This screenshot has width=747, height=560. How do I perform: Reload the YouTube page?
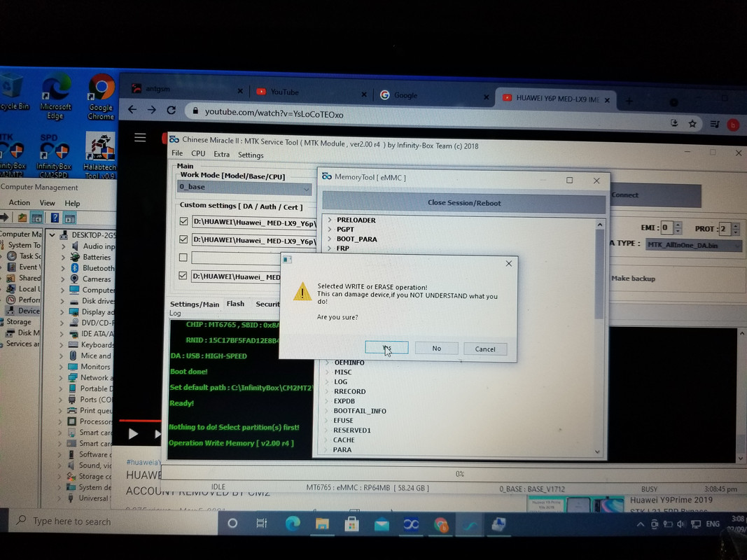point(172,111)
